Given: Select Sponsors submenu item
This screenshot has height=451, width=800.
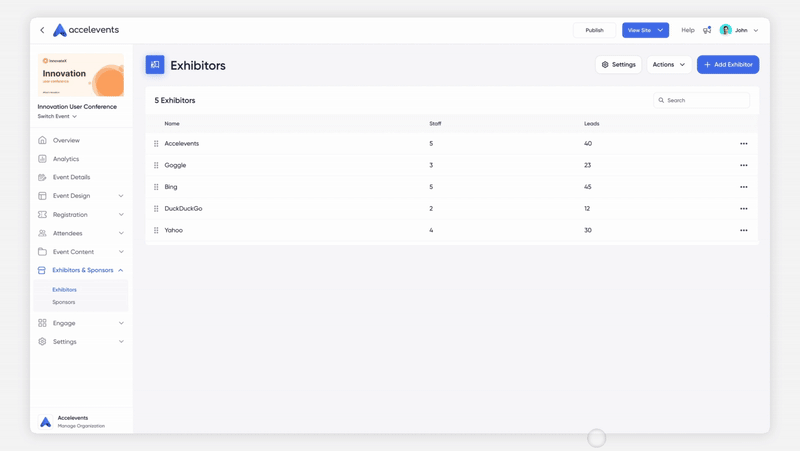Looking at the screenshot, I should tap(64, 302).
